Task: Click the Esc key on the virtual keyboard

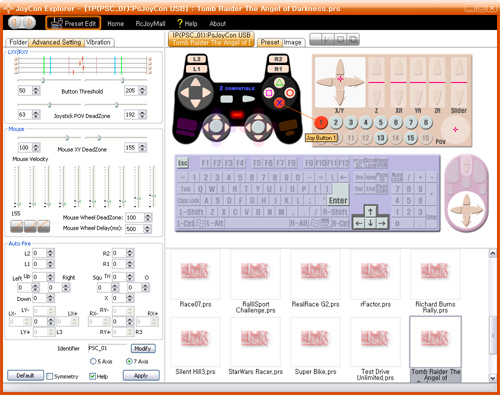Action: point(183,163)
